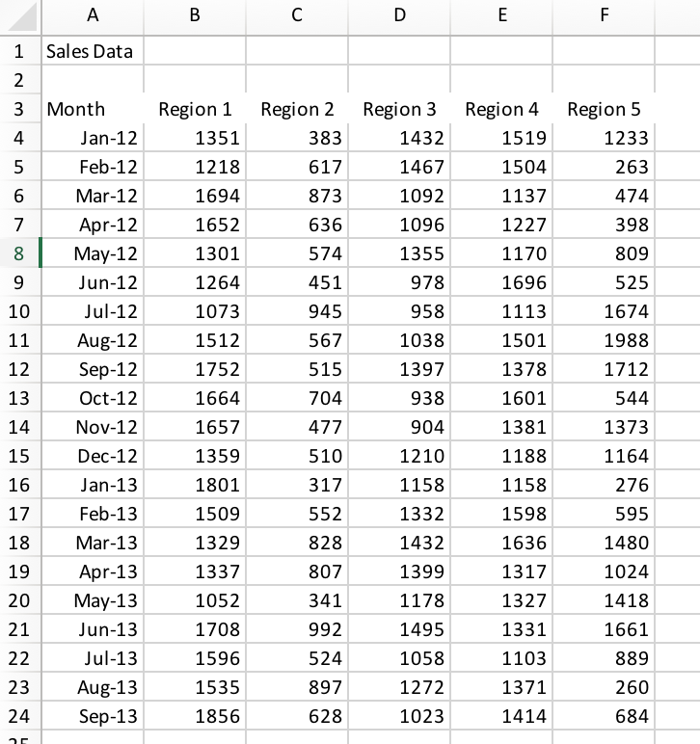The width and height of the screenshot is (700, 744).
Task: Click the cell with value 1661
Action: [605, 629]
